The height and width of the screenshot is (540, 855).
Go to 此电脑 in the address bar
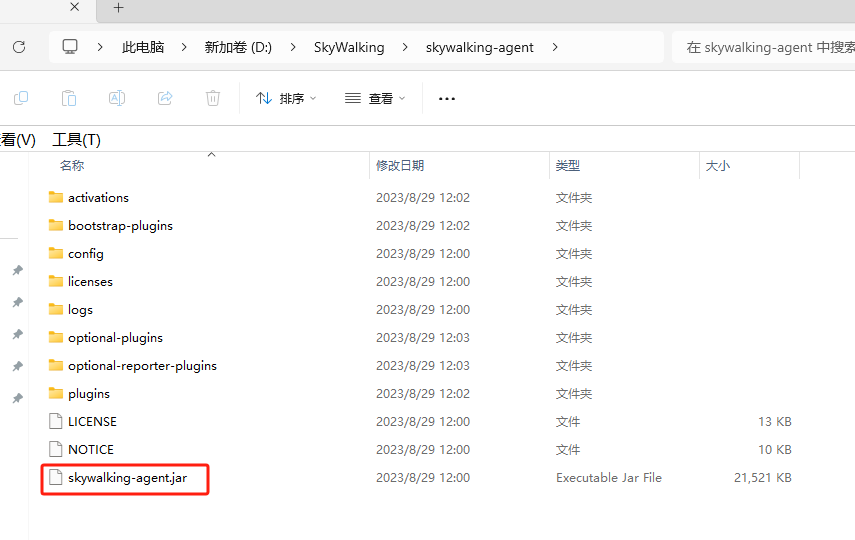[143, 47]
